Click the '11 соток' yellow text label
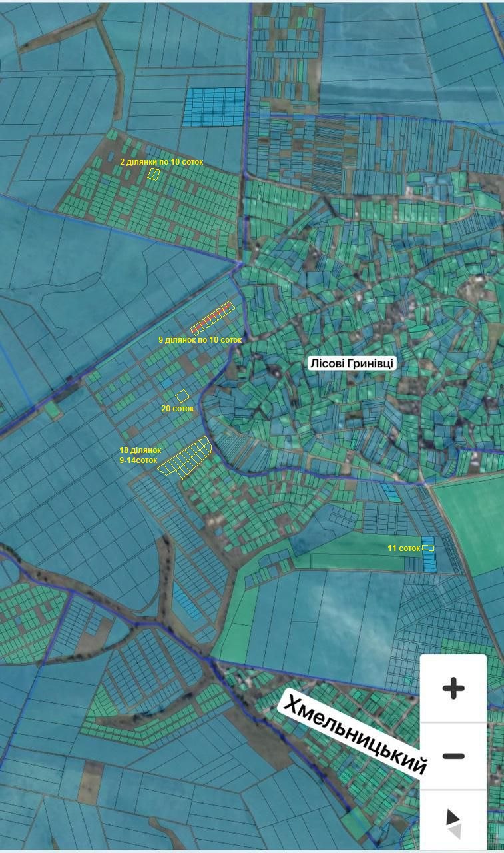This screenshot has width=504, height=853. coord(404,548)
